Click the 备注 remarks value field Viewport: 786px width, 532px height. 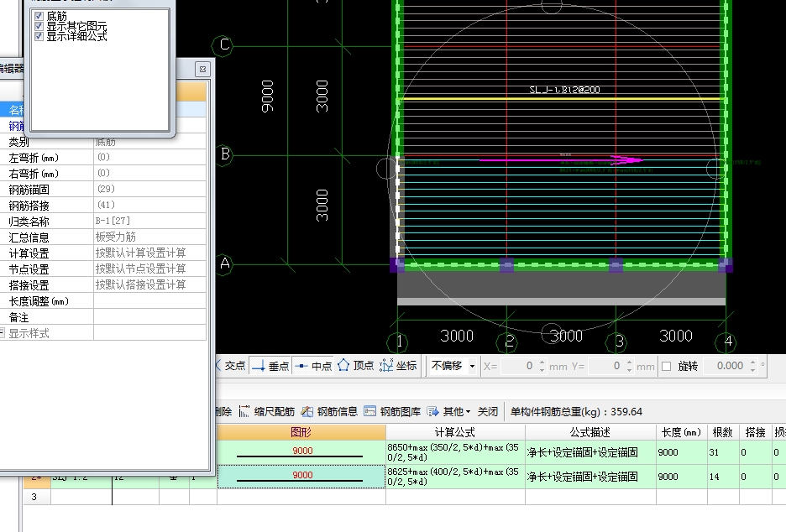[149, 316]
